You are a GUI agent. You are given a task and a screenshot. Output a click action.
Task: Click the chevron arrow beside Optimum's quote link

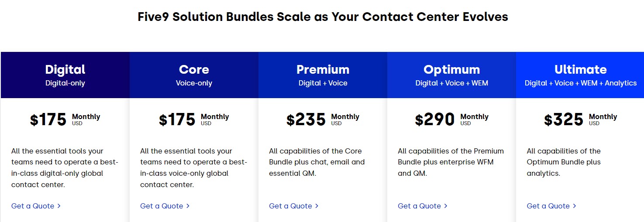[445, 206]
